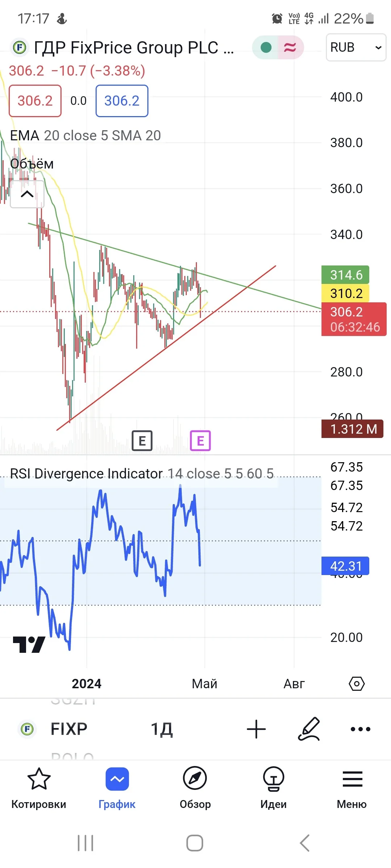This screenshot has height=868, width=391.
Task: Open the three-dots more options menu
Action: pyautogui.click(x=361, y=729)
